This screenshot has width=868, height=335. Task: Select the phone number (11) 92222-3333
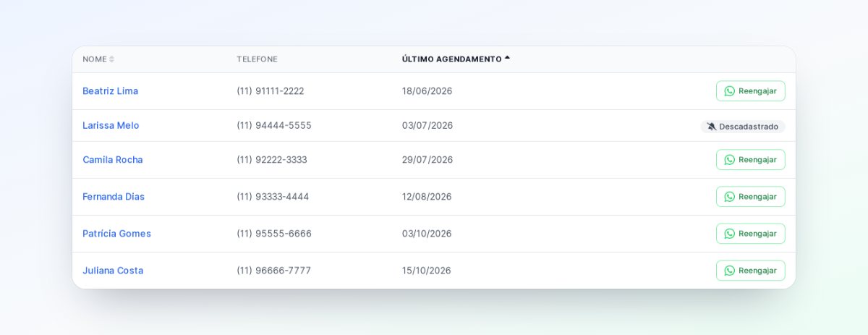[x=272, y=160]
